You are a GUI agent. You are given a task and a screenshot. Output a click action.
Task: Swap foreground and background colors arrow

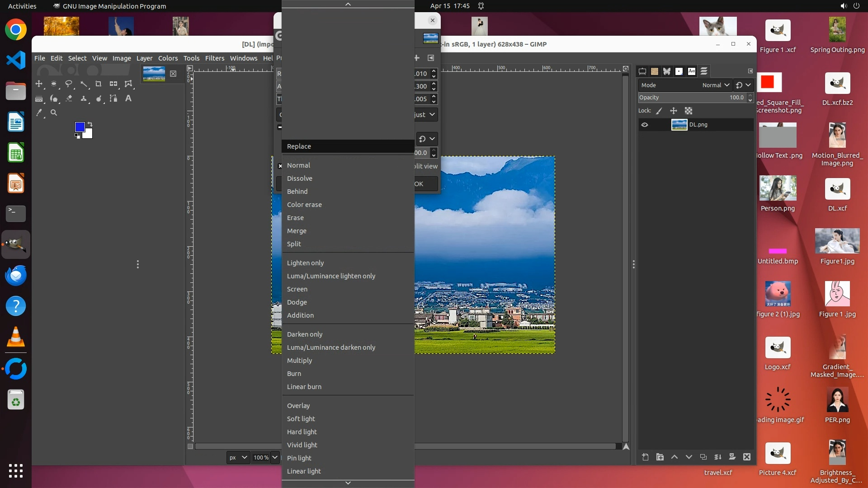[x=90, y=124]
